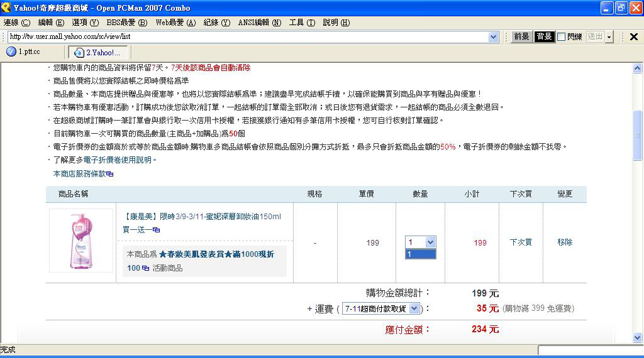Open the 說明 (H) menu
644x358 pixels.
[x=336, y=23]
